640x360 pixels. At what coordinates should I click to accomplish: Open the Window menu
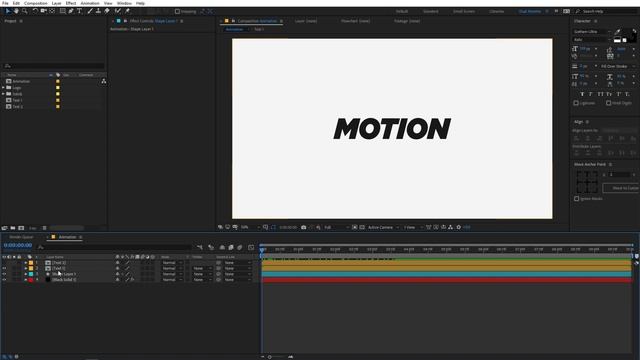[124, 3]
